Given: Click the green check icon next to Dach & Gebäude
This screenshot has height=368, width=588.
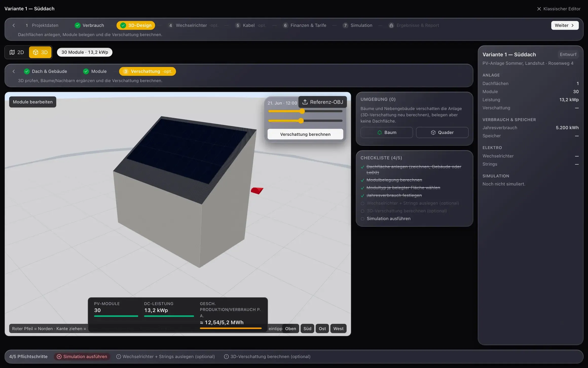Looking at the screenshot, I should [x=27, y=71].
